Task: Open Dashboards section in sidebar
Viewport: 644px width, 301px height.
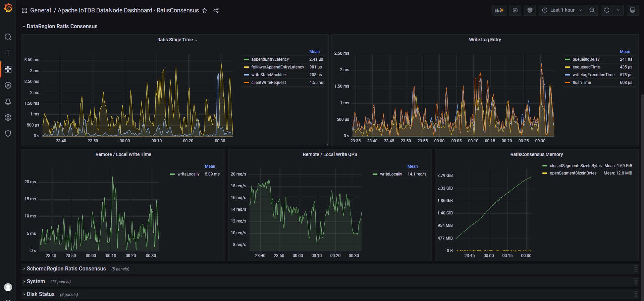Action: (x=8, y=69)
